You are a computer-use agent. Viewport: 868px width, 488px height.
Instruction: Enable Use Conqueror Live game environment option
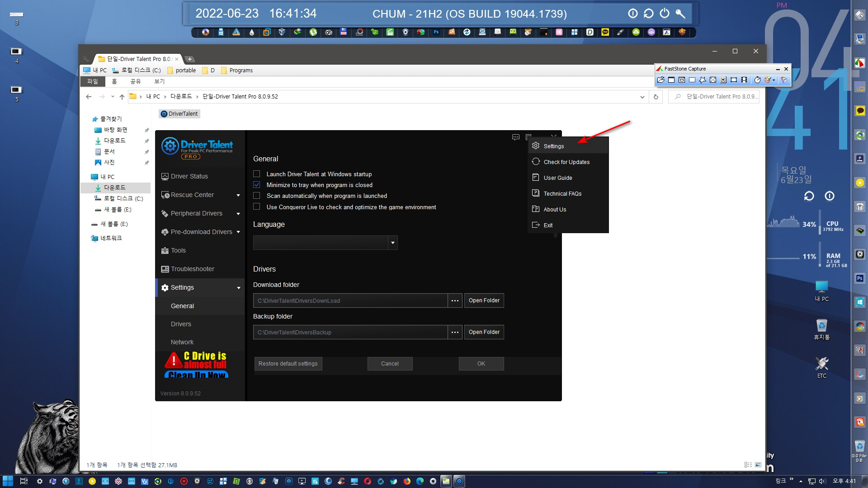pos(257,206)
